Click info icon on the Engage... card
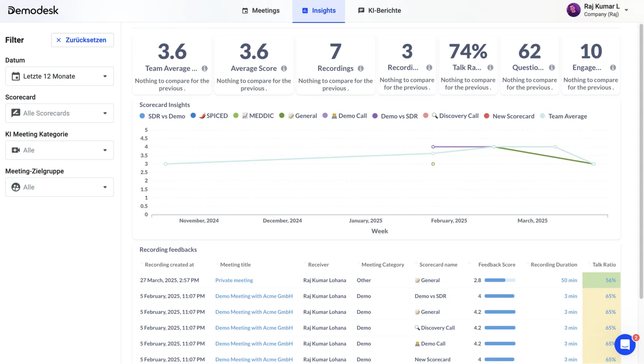The image size is (644, 364). tap(613, 68)
